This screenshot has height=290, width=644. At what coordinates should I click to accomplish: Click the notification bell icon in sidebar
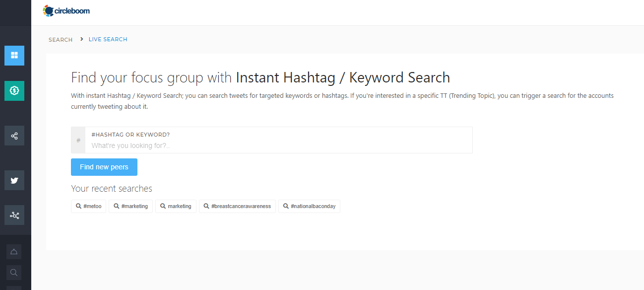click(x=14, y=252)
